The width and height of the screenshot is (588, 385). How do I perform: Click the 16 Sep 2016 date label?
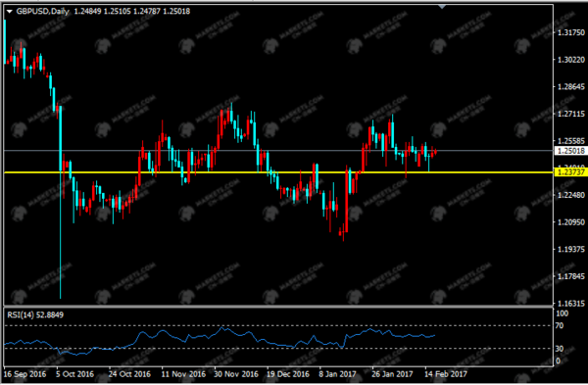pyautogui.click(x=24, y=374)
